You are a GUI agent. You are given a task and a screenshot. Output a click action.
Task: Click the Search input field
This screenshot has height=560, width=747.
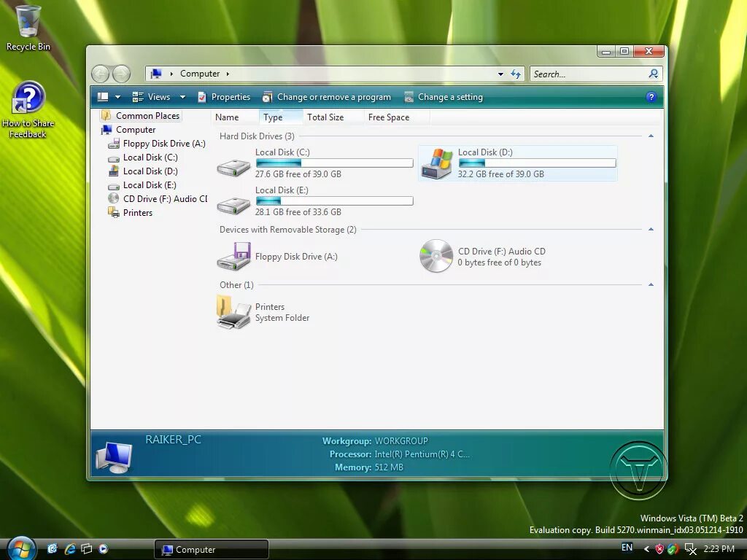[x=589, y=74]
